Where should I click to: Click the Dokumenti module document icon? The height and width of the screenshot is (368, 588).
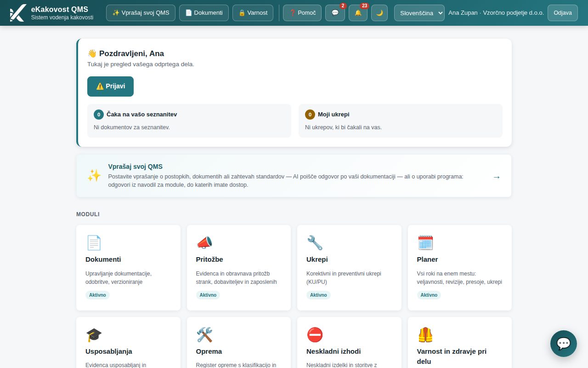(x=94, y=242)
